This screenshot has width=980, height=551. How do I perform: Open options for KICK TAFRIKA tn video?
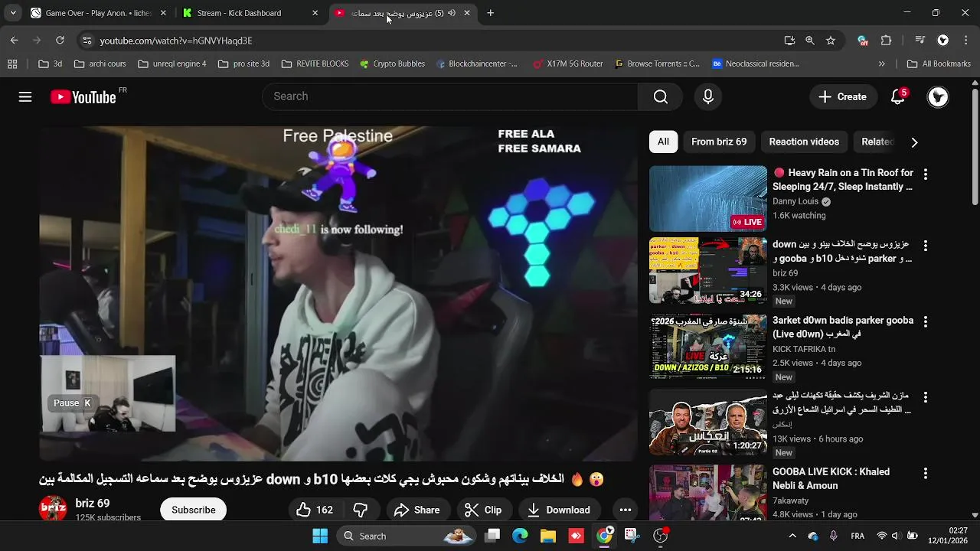(x=925, y=322)
